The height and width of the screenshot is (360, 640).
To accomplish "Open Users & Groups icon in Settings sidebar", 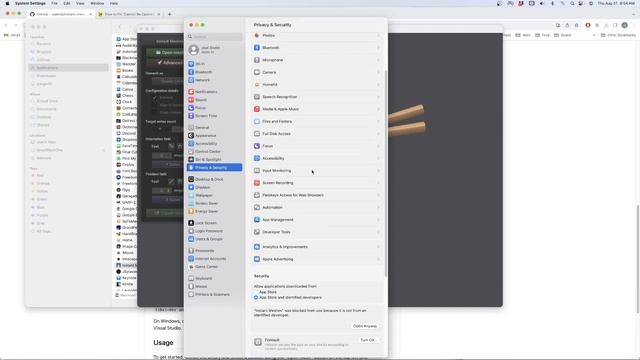I will [x=191, y=239].
